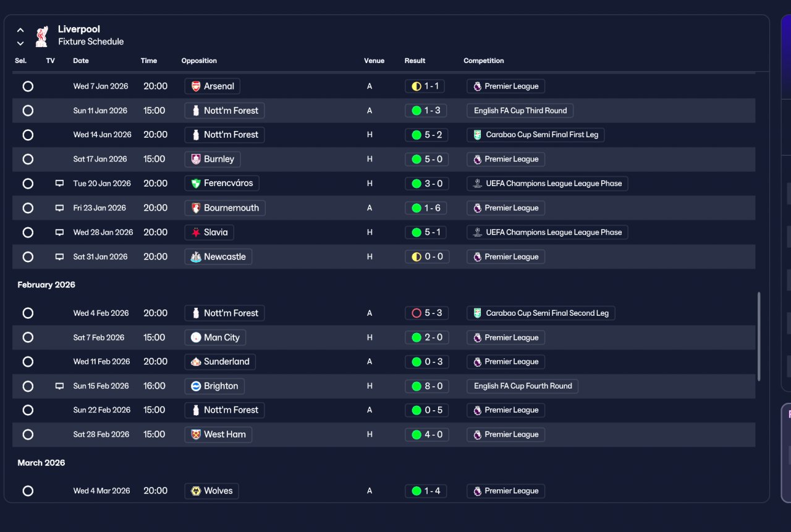Click the TV icon on the Brighton fixture
Screen dimensions: 791x532
59,386
